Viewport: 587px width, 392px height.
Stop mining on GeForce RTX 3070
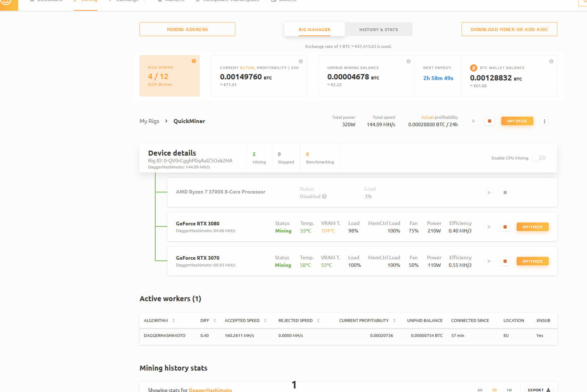[x=505, y=261]
